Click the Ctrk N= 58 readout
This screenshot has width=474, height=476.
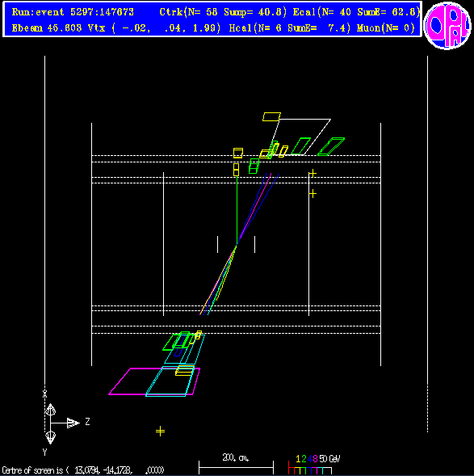point(188,12)
